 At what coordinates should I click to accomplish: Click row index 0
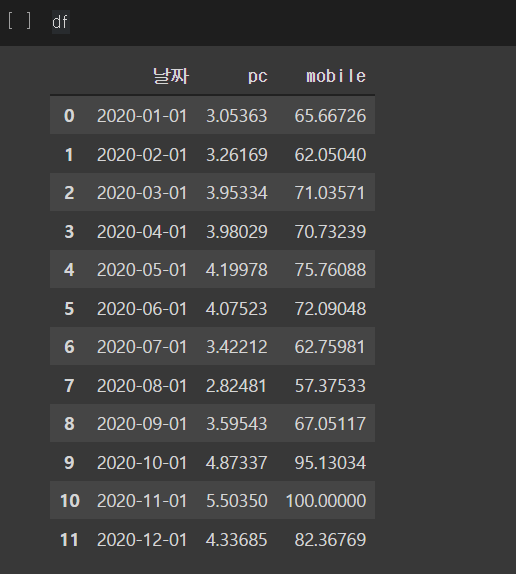69,116
